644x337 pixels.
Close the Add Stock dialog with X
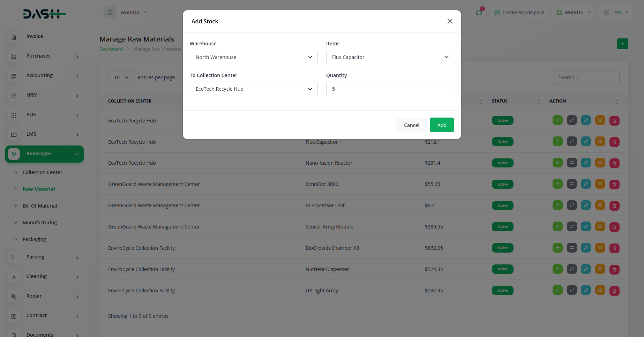pyautogui.click(x=450, y=21)
